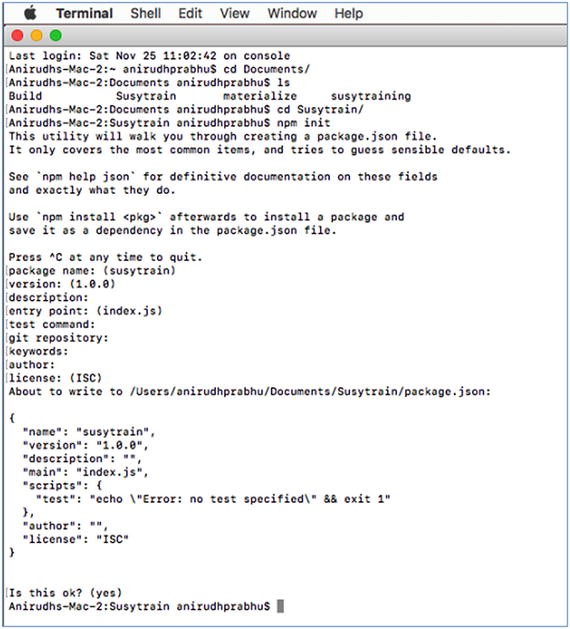570x629 pixels.
Task: Click the 'materialize' folder name in ls output
Action: tap(260, 96)
